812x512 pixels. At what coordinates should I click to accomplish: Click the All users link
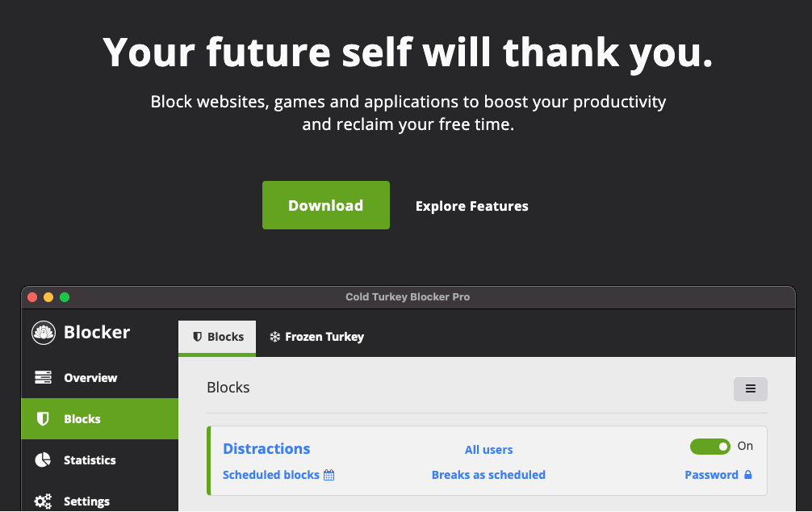(x=488, y=450)
